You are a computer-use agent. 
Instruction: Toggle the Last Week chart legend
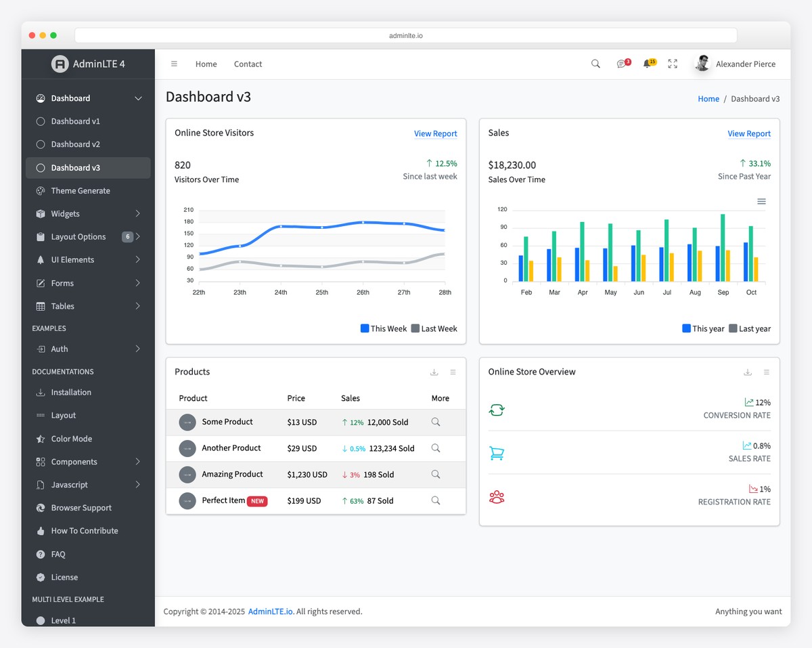coord(434,328)
